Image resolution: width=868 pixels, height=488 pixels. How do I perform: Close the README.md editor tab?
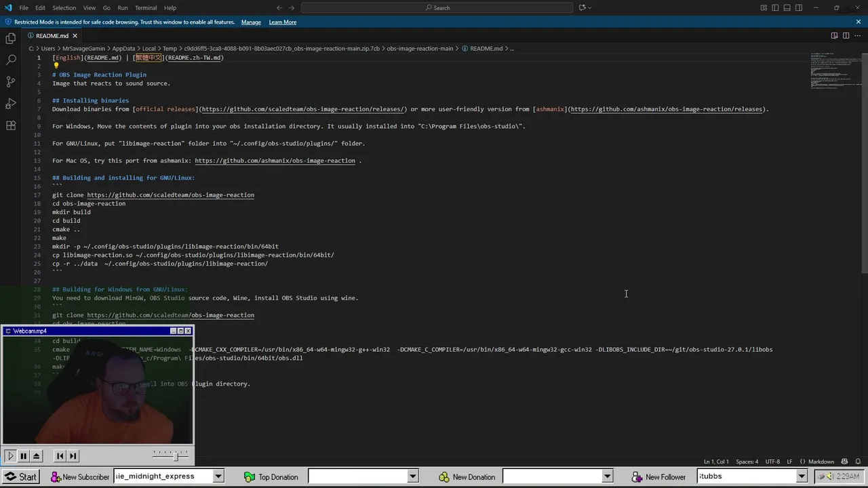75,35
